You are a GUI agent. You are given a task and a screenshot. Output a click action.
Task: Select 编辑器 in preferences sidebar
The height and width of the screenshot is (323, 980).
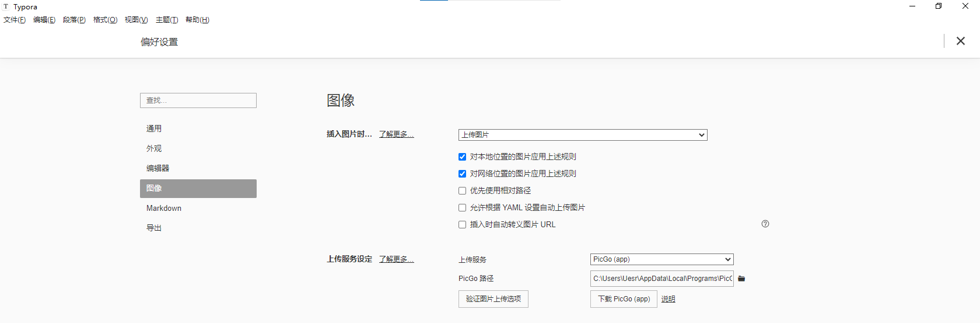click(198, 168)
